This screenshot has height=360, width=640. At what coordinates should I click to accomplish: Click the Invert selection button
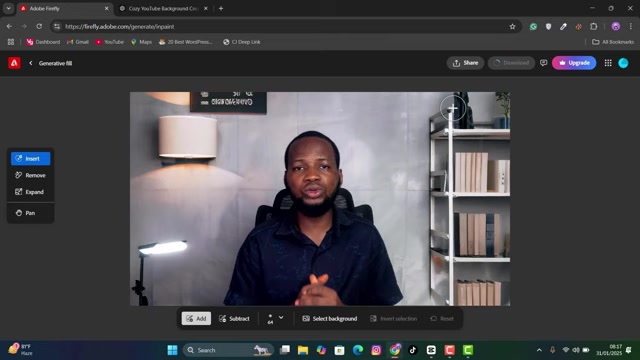(393, 318)
